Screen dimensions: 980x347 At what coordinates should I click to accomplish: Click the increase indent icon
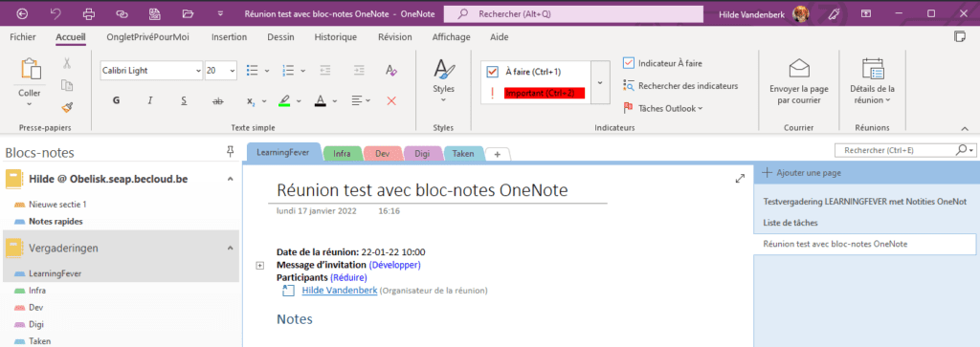point(358,71)
